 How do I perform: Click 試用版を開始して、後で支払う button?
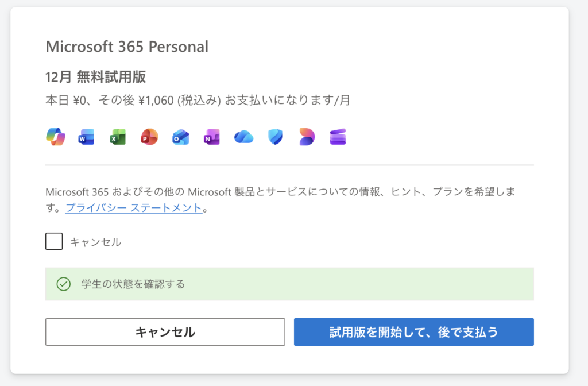pyautogui.click(x=413, y=332)
